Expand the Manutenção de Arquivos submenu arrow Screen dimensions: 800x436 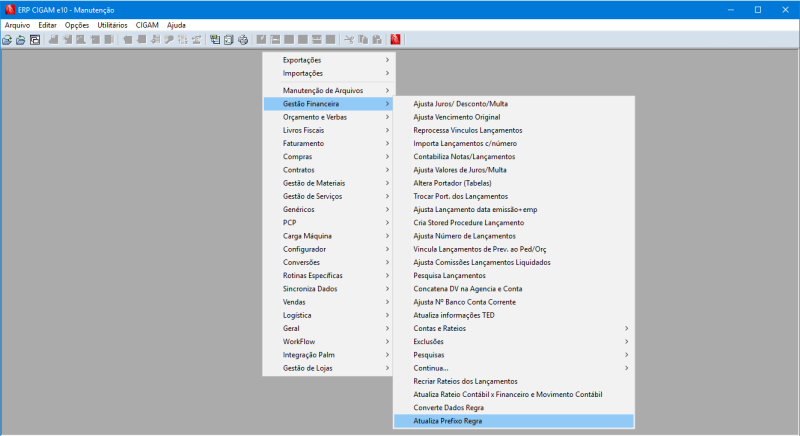pyautogui.click(x=387, y=90)
